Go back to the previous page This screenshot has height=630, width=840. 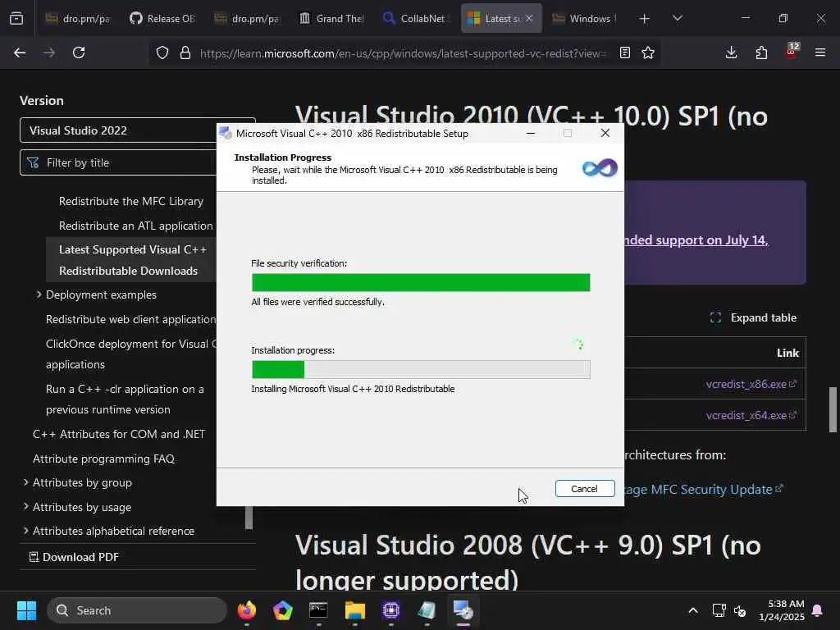coord(20,52)
